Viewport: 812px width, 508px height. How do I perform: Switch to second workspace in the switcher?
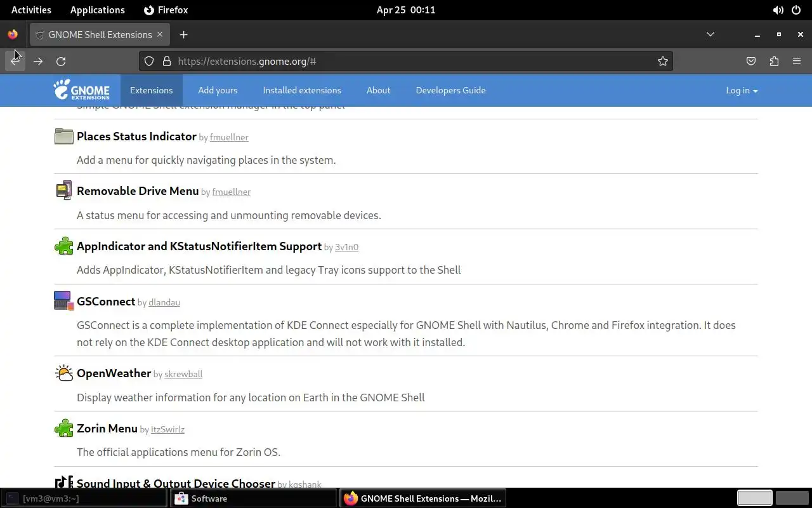[792, 498]
